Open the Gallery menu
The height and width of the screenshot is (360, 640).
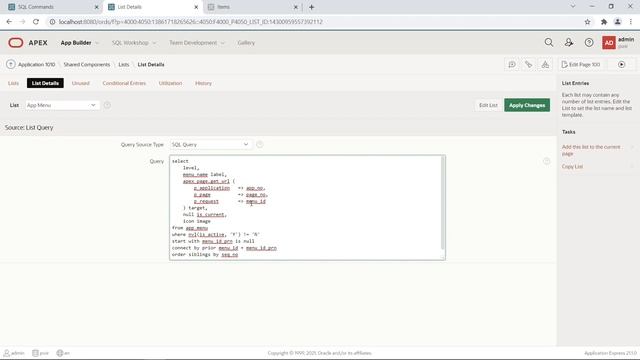[x=246, y=42]
